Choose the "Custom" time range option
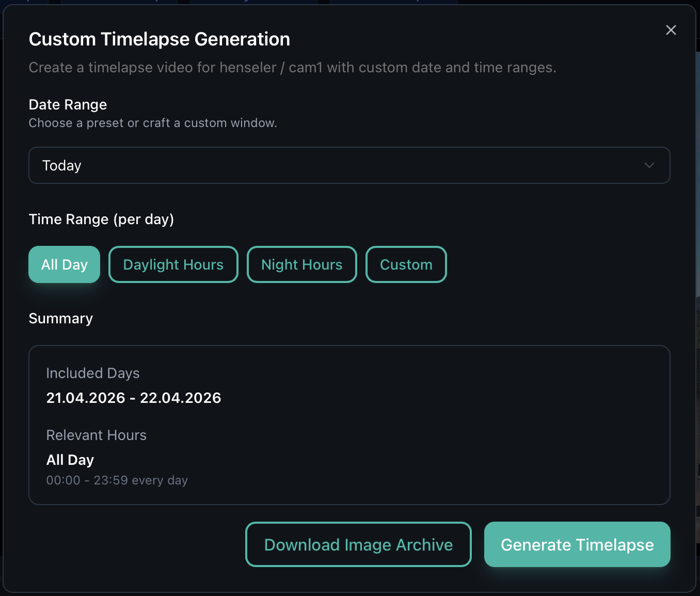Image resolution: width=700 pixels, height=596 pixels. 406,264
